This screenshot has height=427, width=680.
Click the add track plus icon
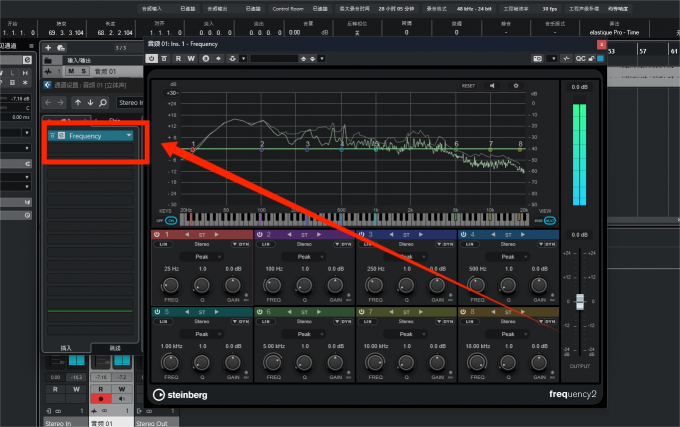click(x=48, y=48)
